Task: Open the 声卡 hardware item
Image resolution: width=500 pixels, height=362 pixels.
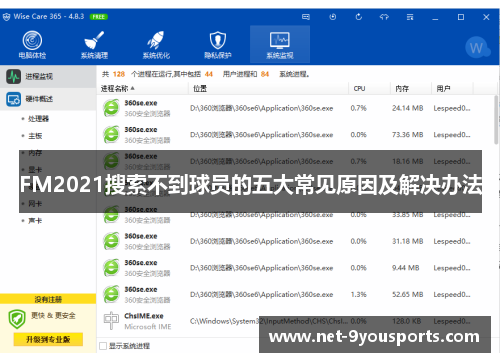Action: pyautogui.click(x=35, y=221)
